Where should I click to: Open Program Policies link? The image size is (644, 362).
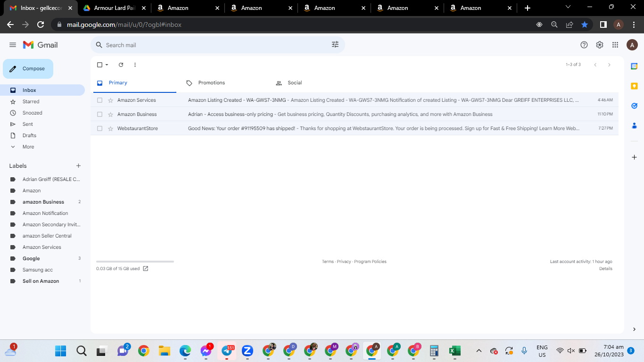pos(370,262)
